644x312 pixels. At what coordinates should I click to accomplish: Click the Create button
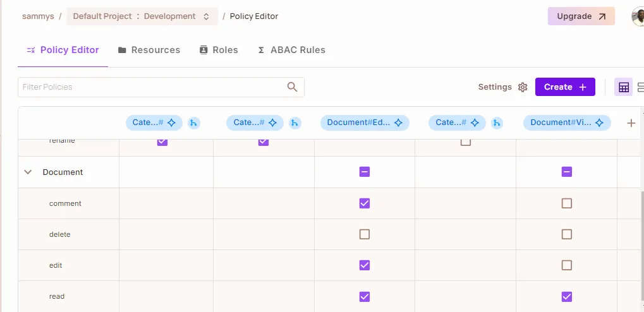click(565, 87)
